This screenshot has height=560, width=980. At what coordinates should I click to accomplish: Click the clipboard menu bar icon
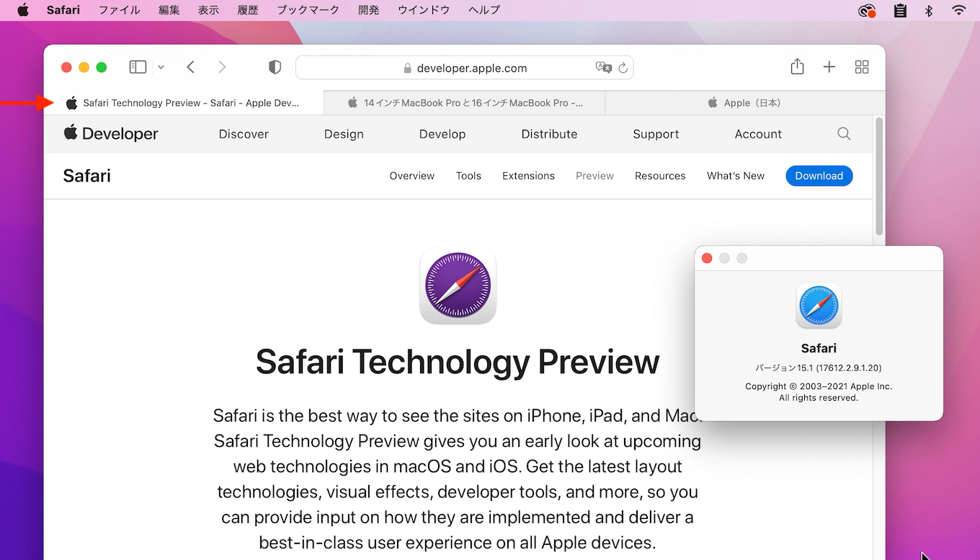pyautogui.click(x=900, y=10)
